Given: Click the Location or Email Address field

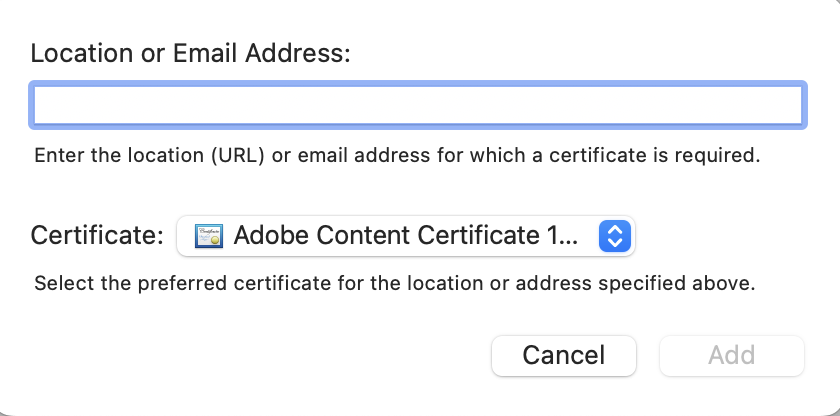Looking at the screenshot, I should [x=418, y=105].
